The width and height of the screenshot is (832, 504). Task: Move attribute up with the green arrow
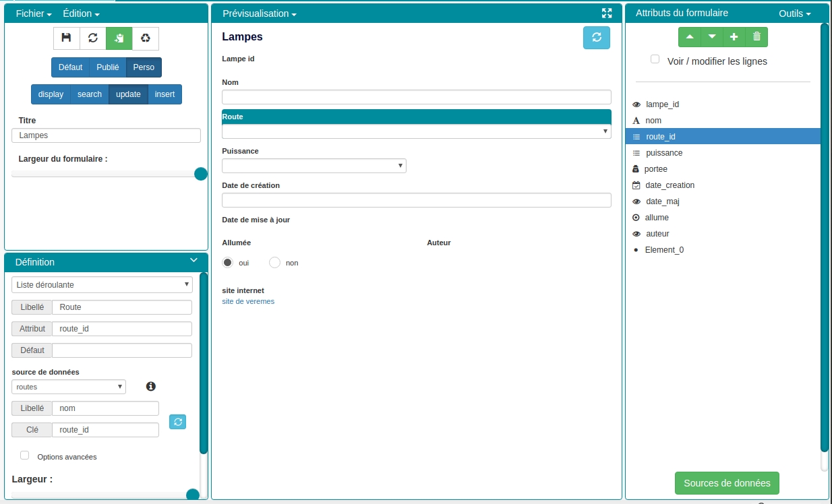[689, 36]
